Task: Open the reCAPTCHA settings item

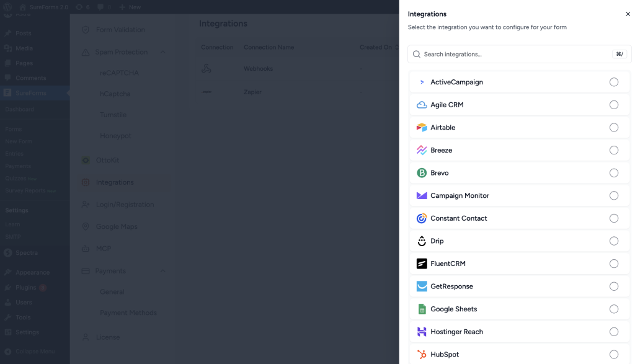Action: point(119,73)
